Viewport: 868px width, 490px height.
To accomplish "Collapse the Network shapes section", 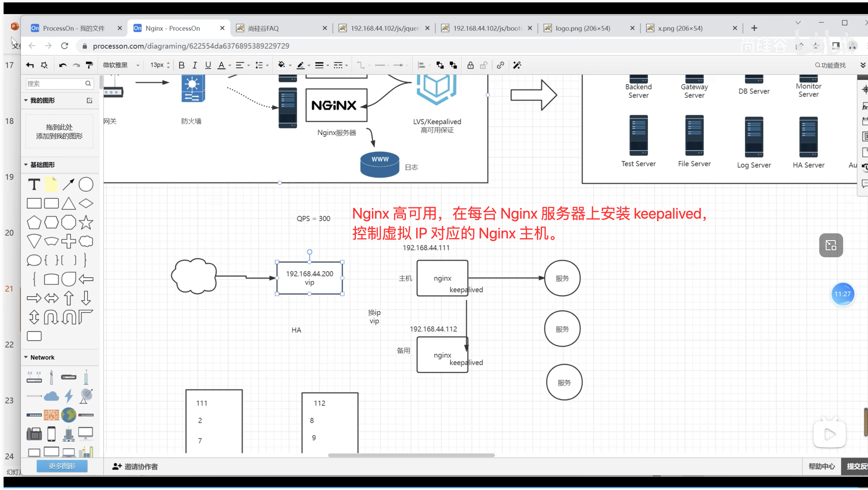I will click(26, 358).
